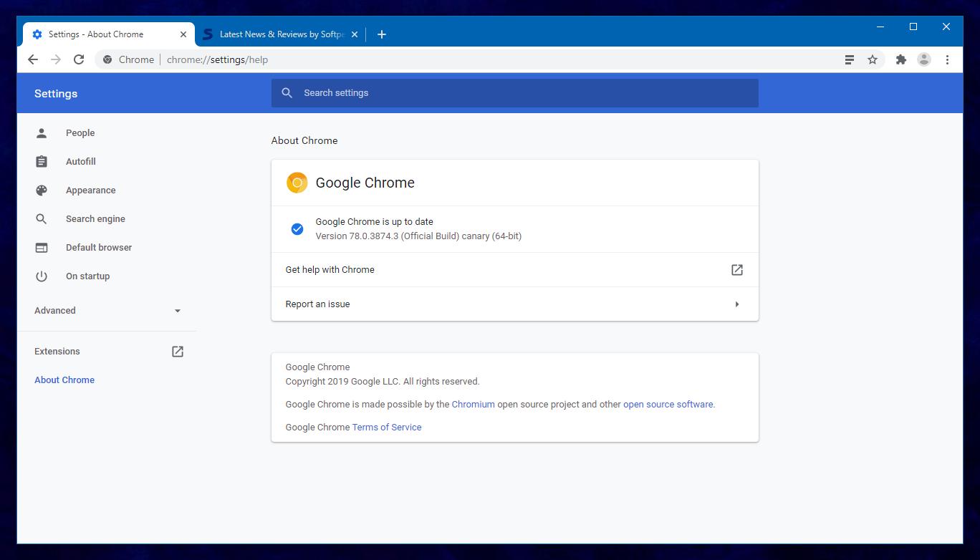This screenshot has width=980, height=560.
Task: Maximize the Chrome window
Action: [x=913, y=27]
